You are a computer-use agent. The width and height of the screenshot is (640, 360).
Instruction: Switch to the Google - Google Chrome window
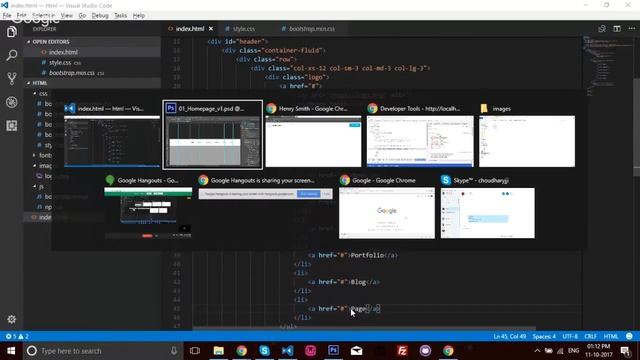387,207
